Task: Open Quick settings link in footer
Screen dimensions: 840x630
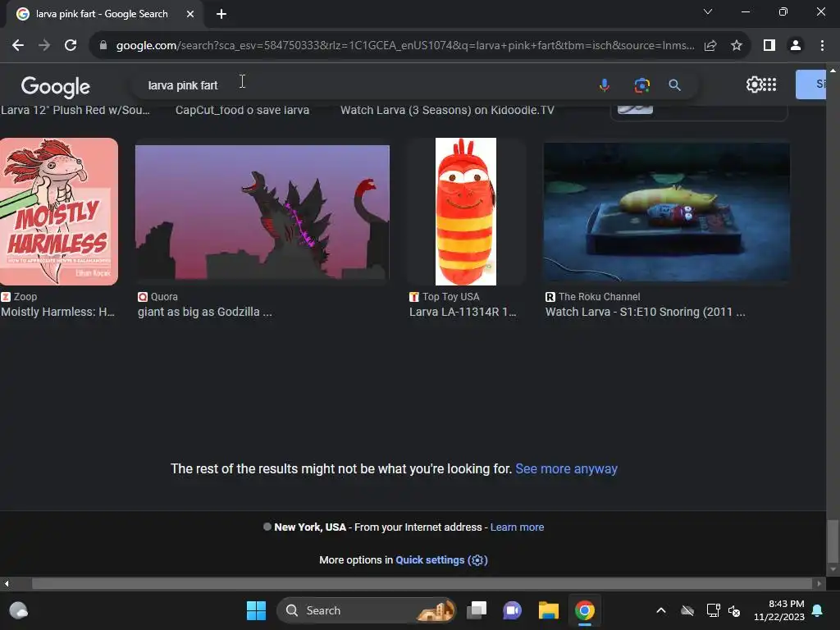Action: point(441,559)
